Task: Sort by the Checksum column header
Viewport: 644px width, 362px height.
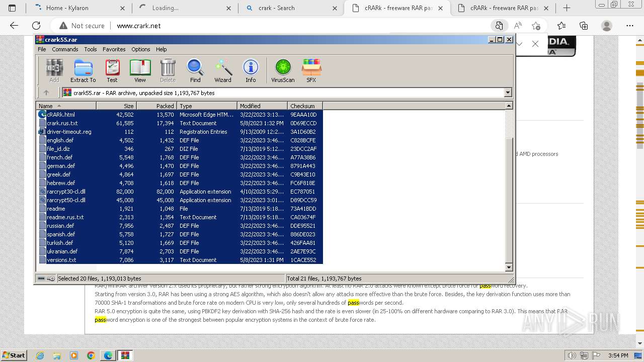Action: point(305,106)
